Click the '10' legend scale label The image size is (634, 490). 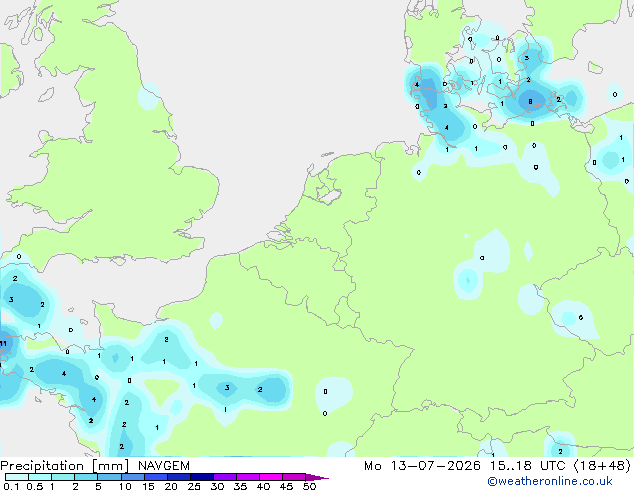coord(125,486)
